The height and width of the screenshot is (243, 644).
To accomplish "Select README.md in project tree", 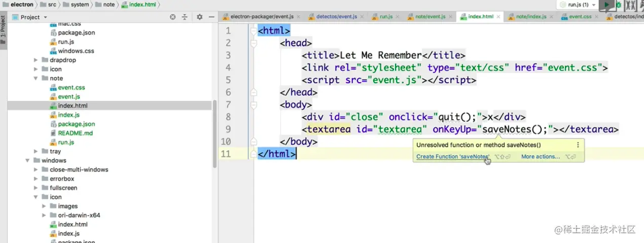I will 75,133.
